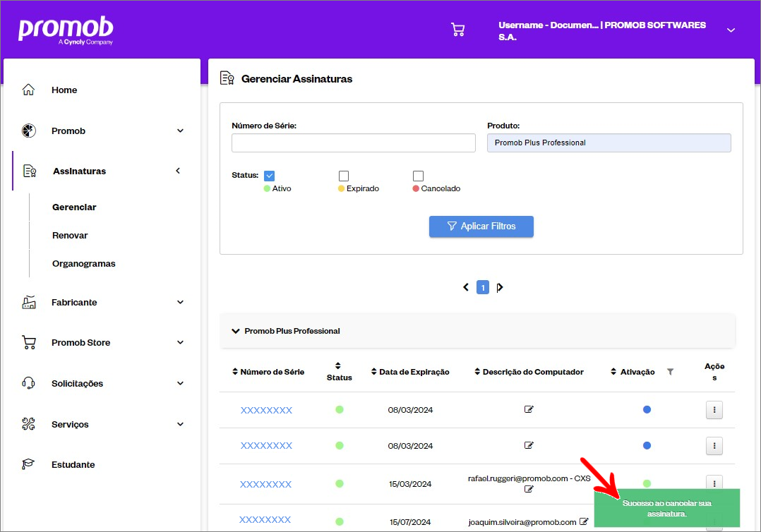
Task: Open the Produto dropdown field
Action: tap(609, 143)
